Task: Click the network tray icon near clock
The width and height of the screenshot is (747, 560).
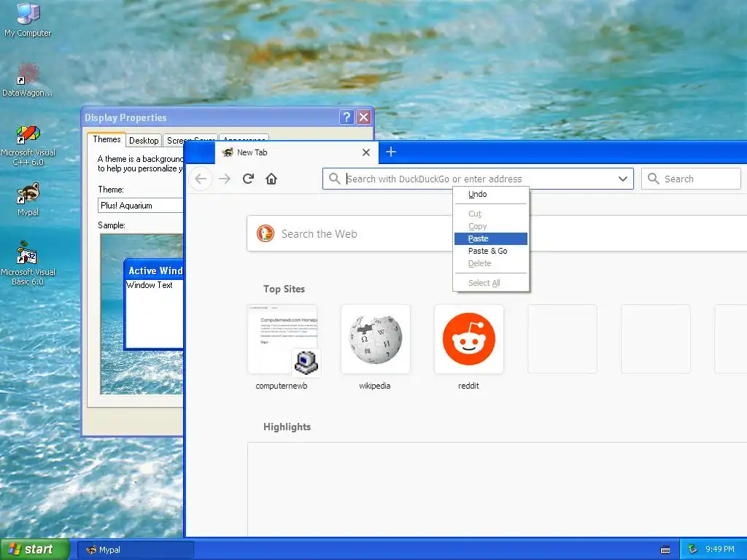Action: point(693,550)
